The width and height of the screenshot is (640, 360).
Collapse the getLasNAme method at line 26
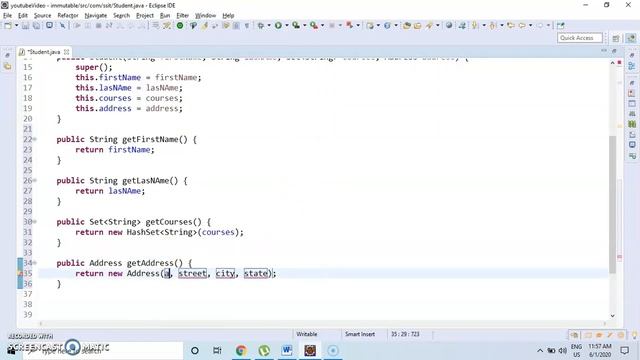[35, 181]
